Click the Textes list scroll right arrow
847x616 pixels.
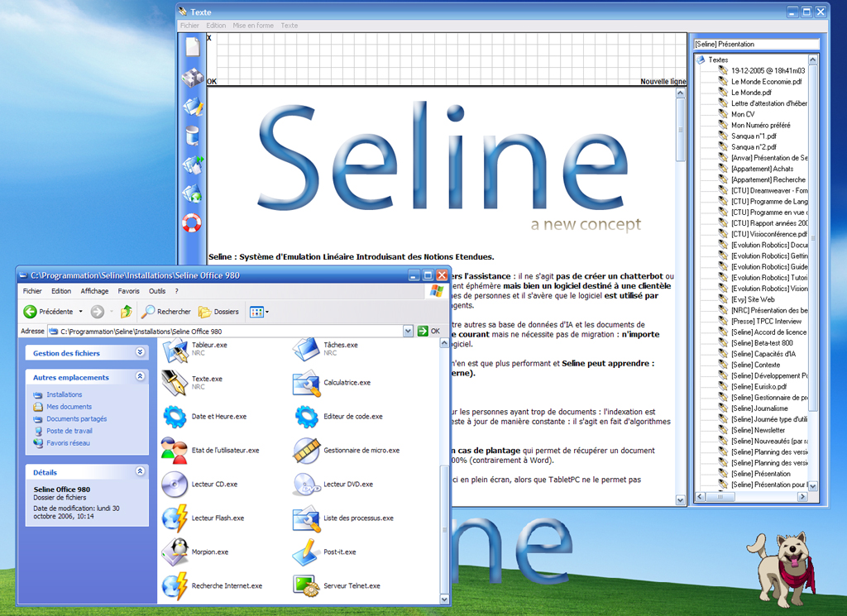802,497
